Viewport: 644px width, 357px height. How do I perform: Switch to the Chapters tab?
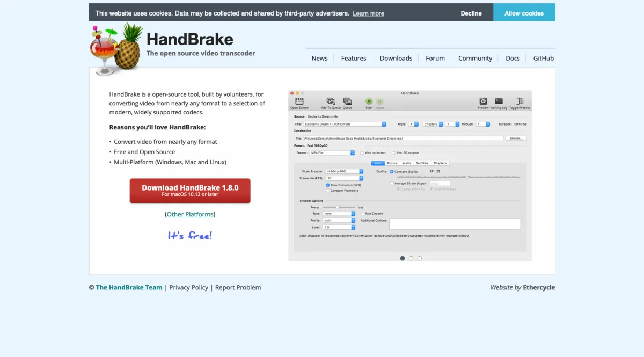click(440, 163)
